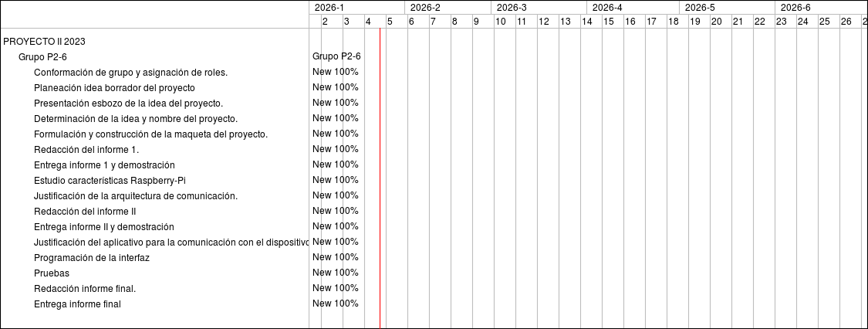Select week 22 in the timeline header
The height and width of the screenshot is (329, 868).
[759, 22]
